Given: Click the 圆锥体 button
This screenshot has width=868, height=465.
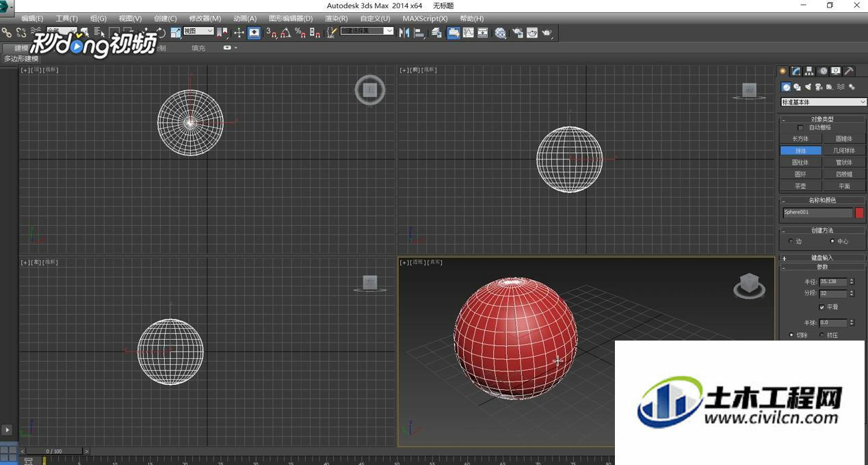Looking at the screenshot, I should (844, 139).
